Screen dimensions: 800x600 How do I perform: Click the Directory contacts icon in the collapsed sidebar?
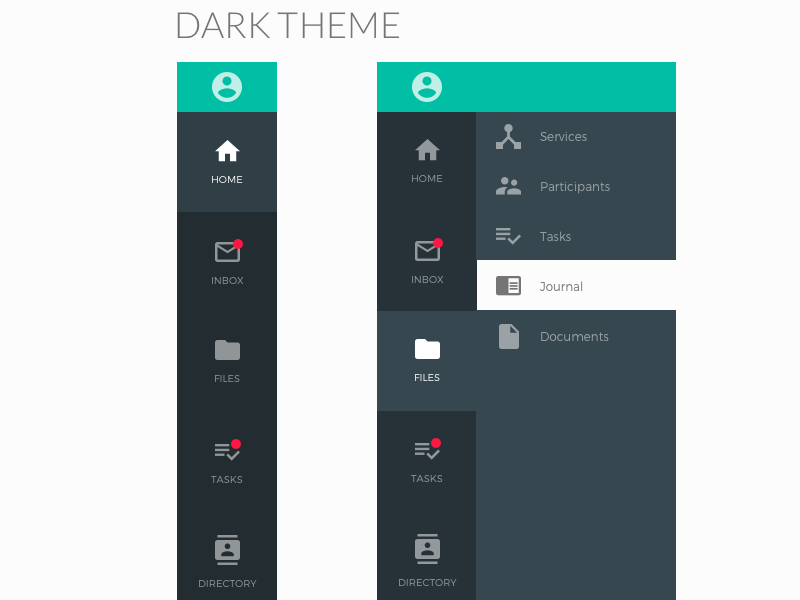tap(227, 550)
